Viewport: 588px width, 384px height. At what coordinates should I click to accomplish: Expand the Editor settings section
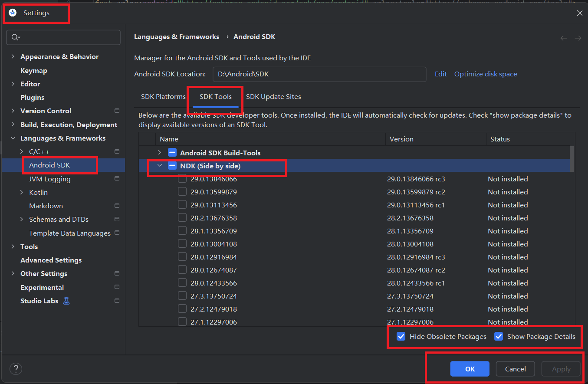13,84
